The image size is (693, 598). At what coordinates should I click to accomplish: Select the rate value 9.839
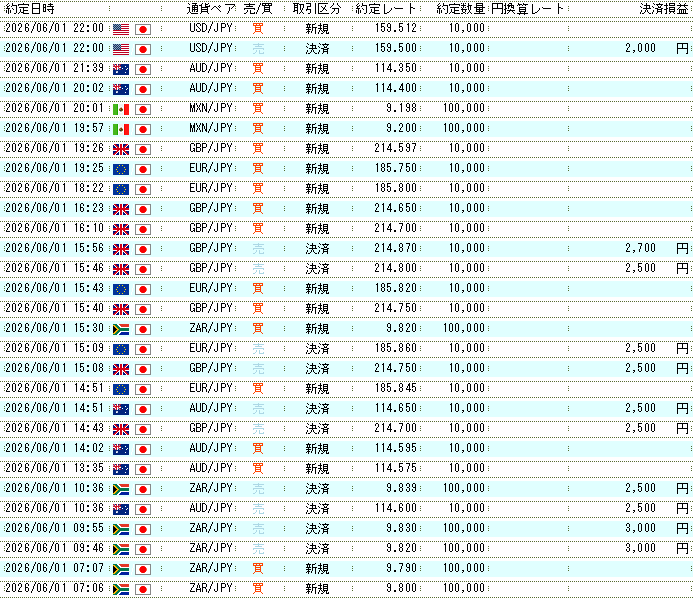click(x=401, y=488)
